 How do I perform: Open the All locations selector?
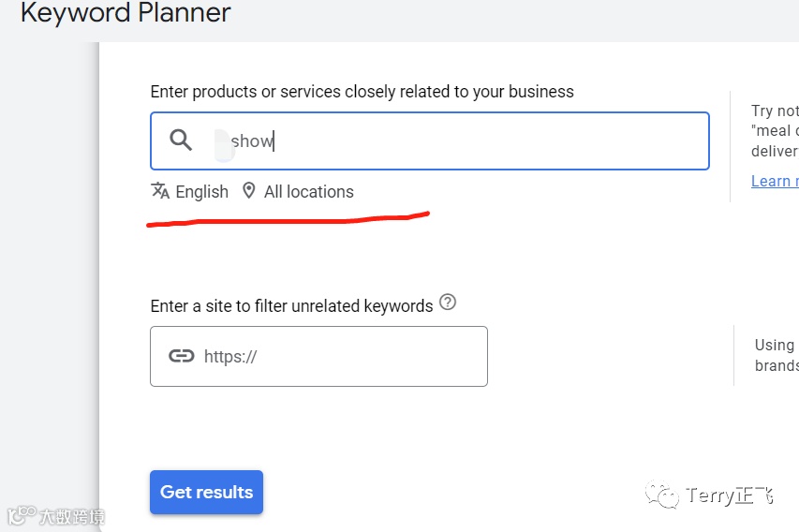tap(308, 192)
